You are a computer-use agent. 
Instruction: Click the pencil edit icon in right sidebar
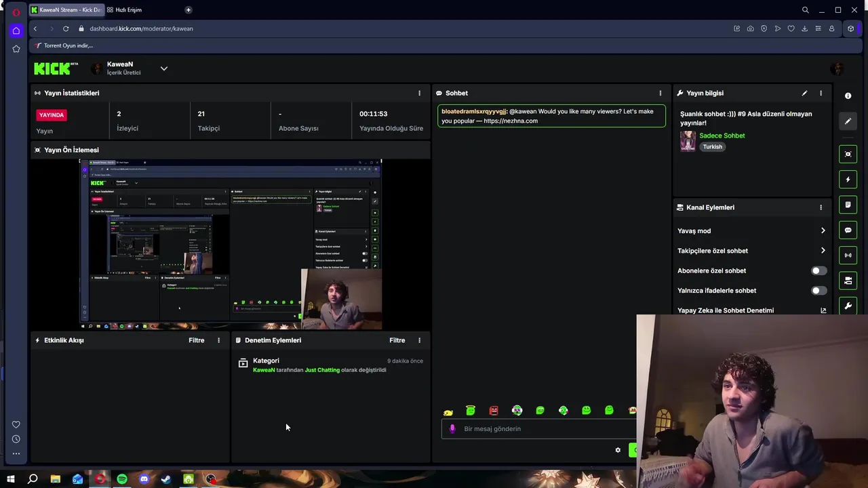[848, 121]
